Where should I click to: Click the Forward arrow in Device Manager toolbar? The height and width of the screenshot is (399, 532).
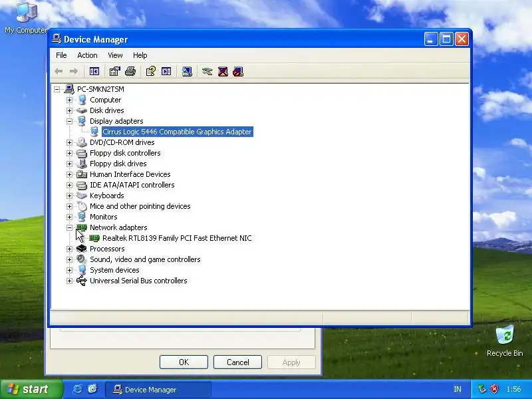pyautogui.click(x=74, y=71)
